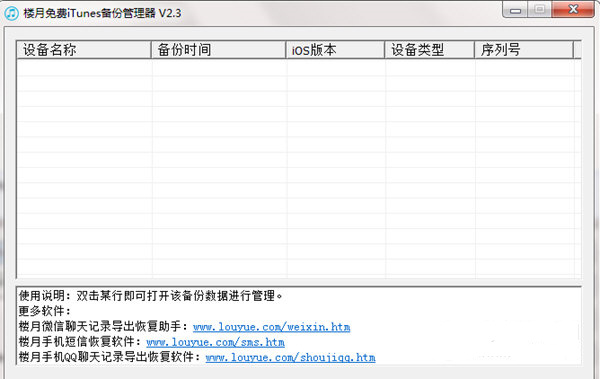Sort by 序列号 column header
This screenshot has height=379, width=600.
524,50
